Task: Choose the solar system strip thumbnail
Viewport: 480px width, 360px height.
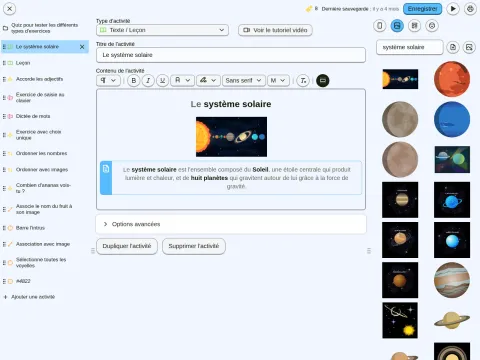Action: pos(400,79)
